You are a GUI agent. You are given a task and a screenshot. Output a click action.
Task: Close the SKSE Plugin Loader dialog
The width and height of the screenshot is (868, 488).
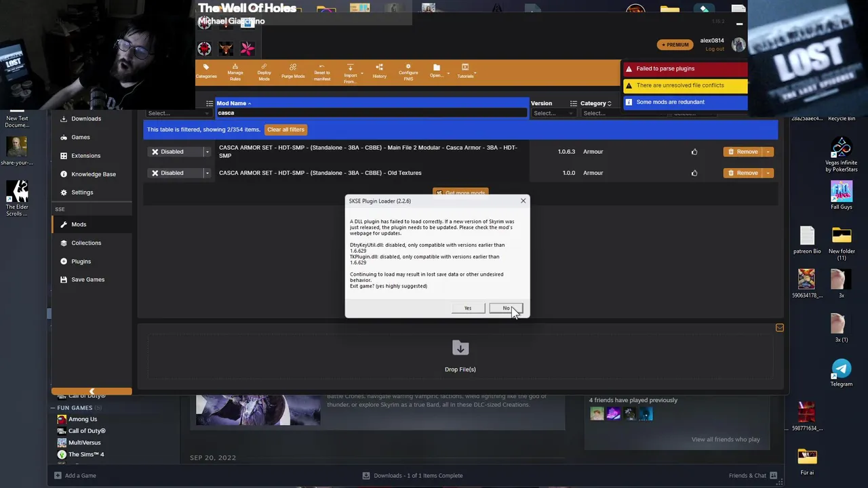click(523, 201)
